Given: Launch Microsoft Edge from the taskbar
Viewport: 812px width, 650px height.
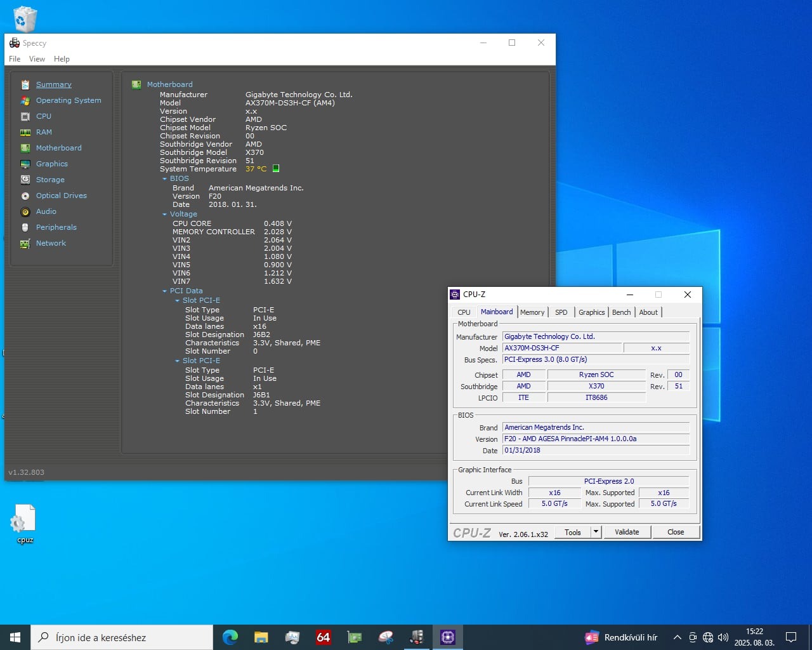Looking at the screenshot, I should tap(230, 637).
